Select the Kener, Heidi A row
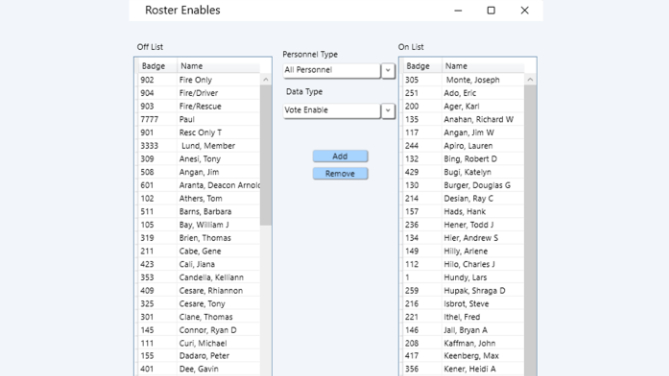This screenshot has height=376, width=669. pos(463,369)
